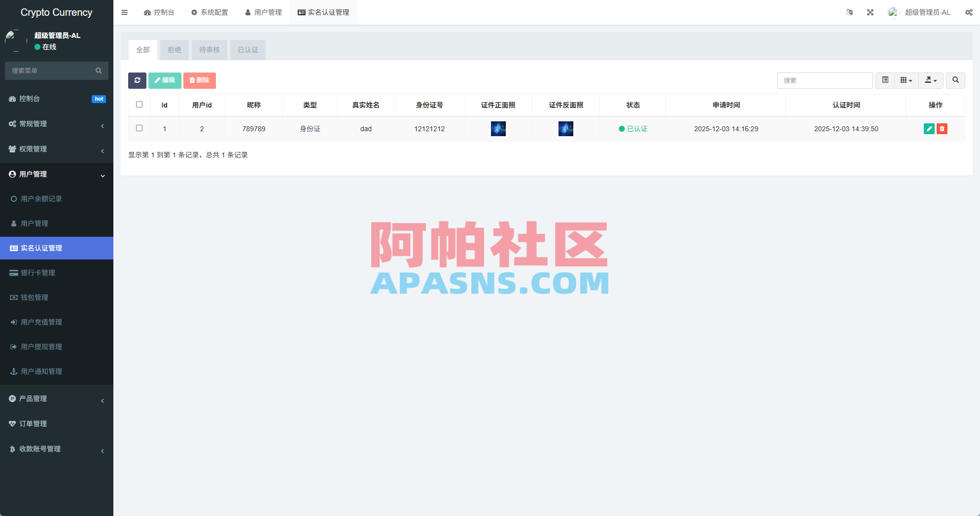
Task: Open 银行卡管理 in sidebar
Action: [57, 273]
